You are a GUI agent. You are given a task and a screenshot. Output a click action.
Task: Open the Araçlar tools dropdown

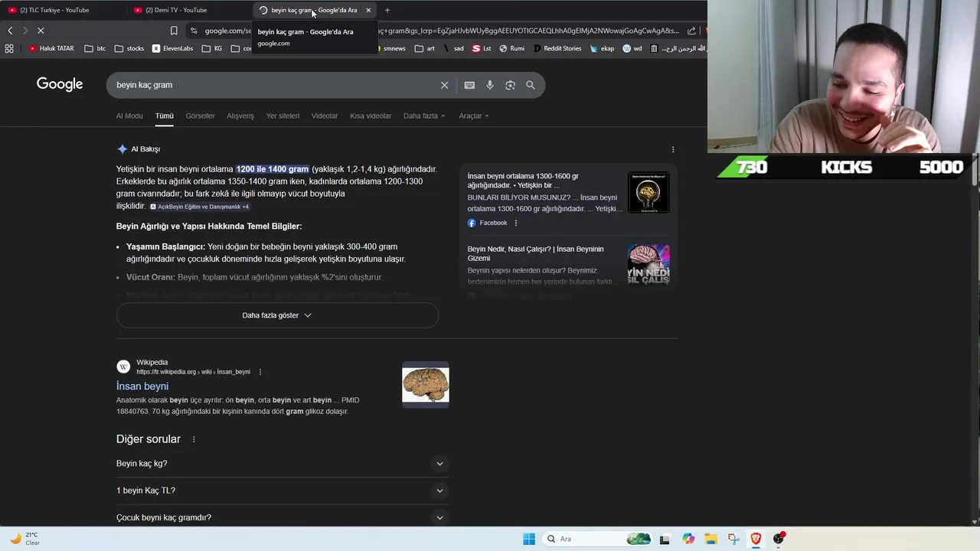click(x=474, y=116)
